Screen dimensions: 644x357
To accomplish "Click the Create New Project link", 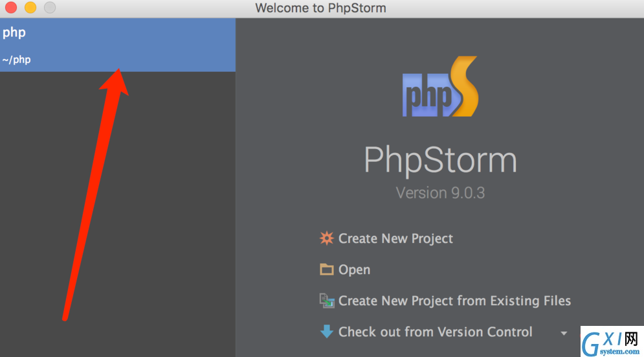I will coord(395,238).
